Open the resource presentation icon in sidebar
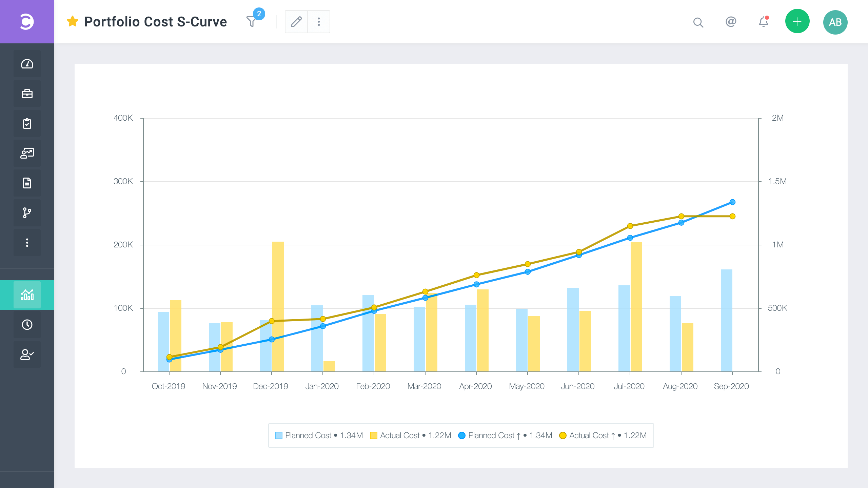The width and height of the screenshot is (868, 488). click(27, 153)
